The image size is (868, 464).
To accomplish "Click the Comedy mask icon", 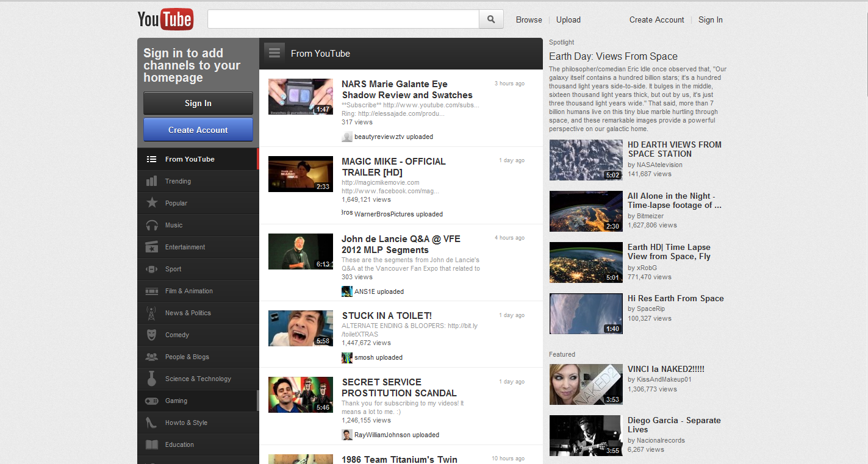I will click(152, 335).
